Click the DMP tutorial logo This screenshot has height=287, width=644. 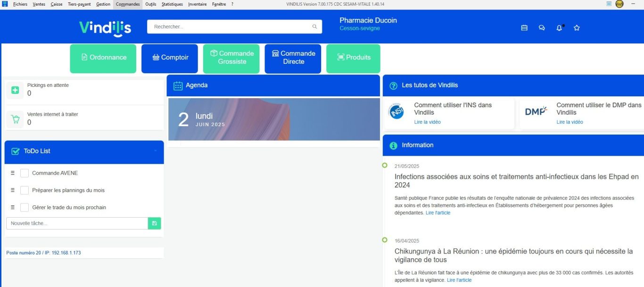(x=537, y=111)
